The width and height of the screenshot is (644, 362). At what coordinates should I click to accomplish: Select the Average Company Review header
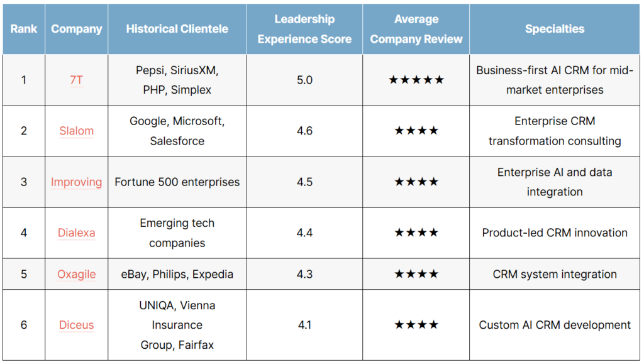(x=416, y=29)
